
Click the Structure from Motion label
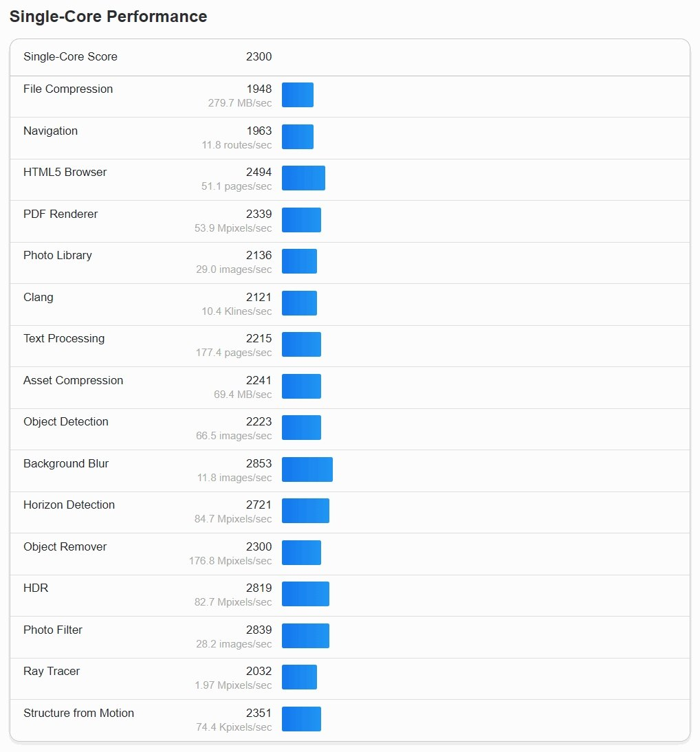click(x=78, y=714)
